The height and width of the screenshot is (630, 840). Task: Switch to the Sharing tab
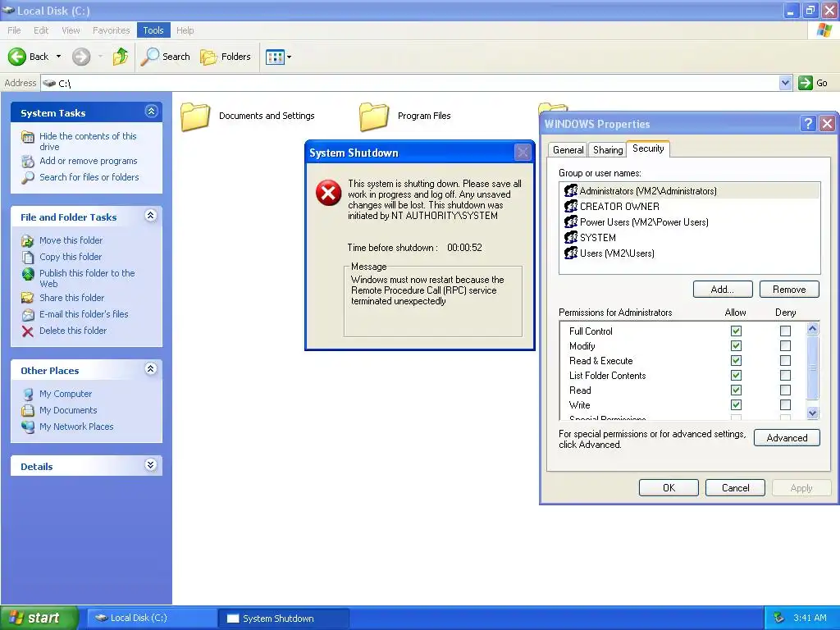[x=608, y=150]
